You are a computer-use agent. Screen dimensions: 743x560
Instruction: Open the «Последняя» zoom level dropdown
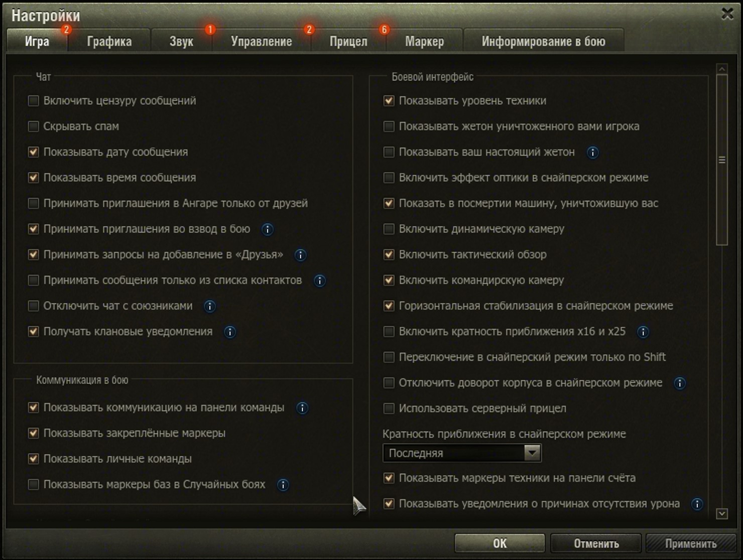coord(462,453)
